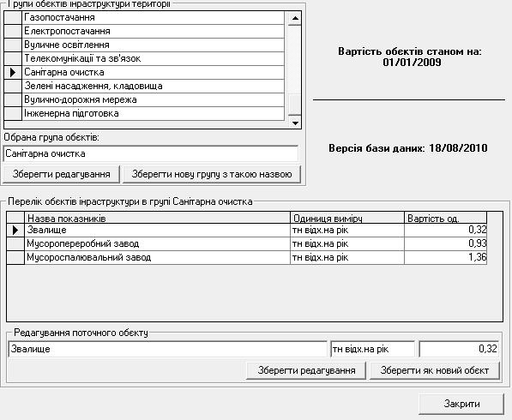Click the Вартість од. column header
The height and width of the screenshot is (420, 512).
[445, 218]
